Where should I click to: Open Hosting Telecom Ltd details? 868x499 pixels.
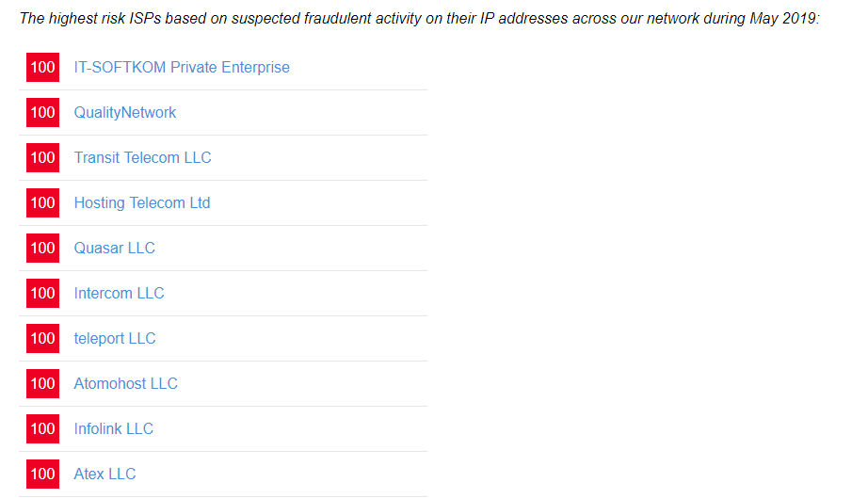(x=142, y=203)
